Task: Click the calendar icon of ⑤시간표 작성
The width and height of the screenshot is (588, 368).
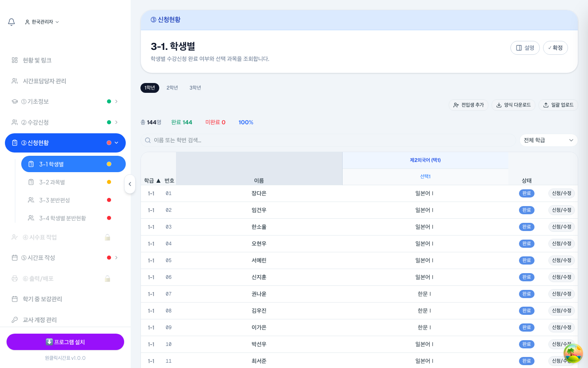Action: [x=15, y=258]
